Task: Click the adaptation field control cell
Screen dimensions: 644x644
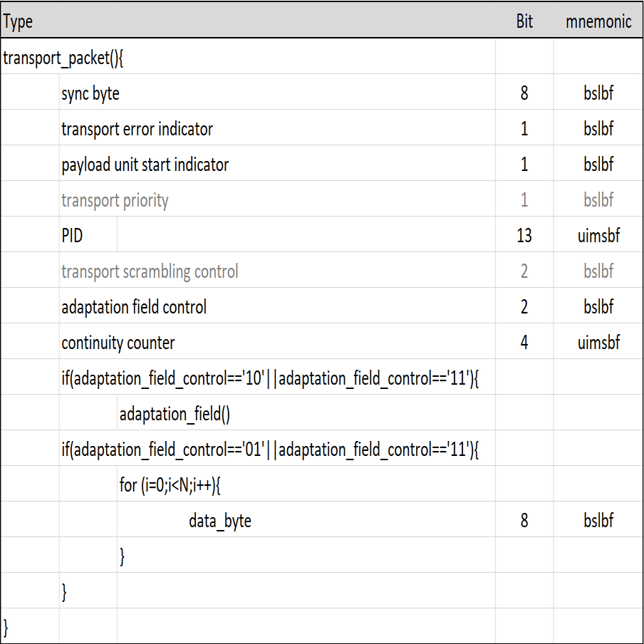Action: click(x=134, y=307)
